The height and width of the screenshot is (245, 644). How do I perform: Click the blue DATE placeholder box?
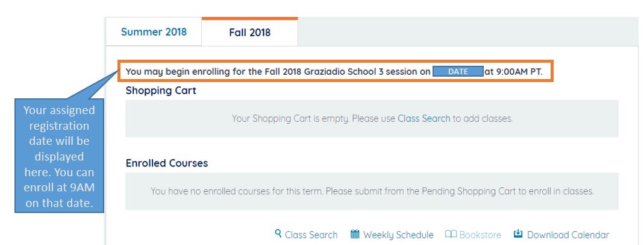point(458,71)
